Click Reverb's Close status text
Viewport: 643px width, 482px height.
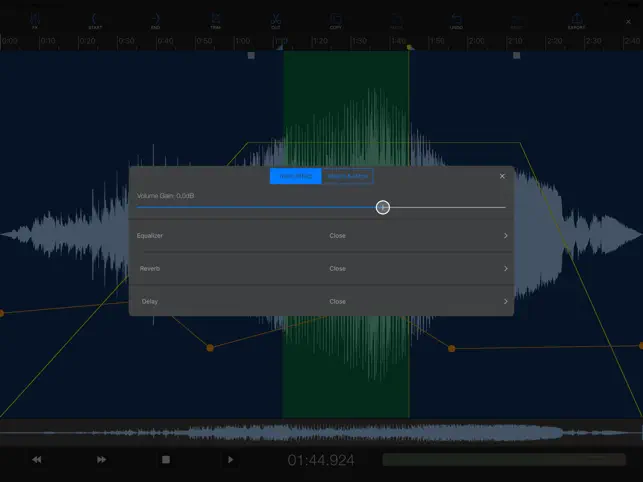[x=337, y=268]
